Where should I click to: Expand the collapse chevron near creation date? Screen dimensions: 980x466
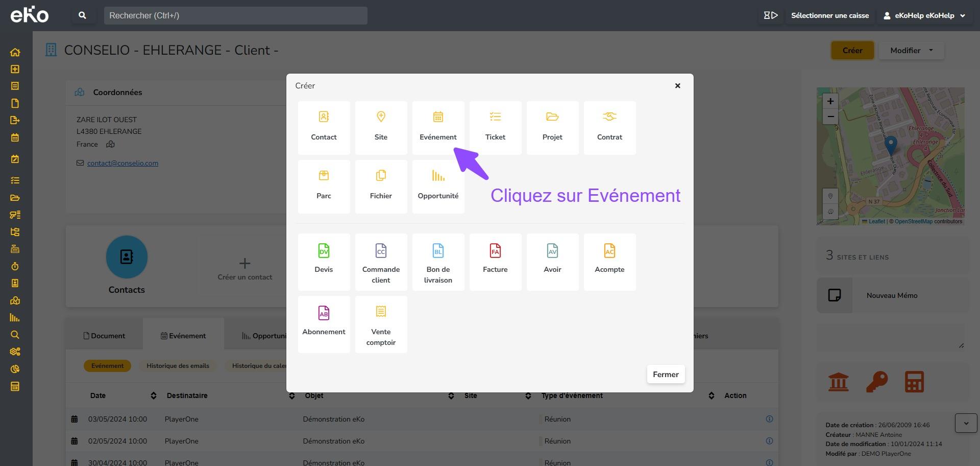(966, 424)
